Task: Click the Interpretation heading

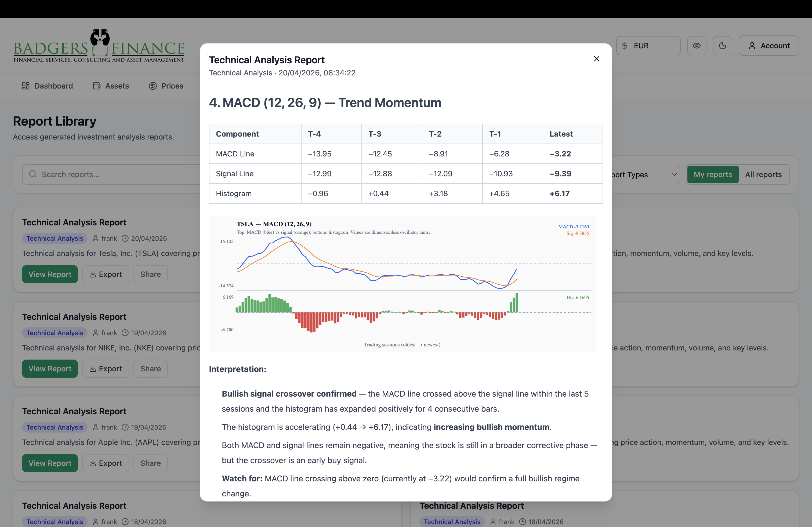Action: (237, 369)
